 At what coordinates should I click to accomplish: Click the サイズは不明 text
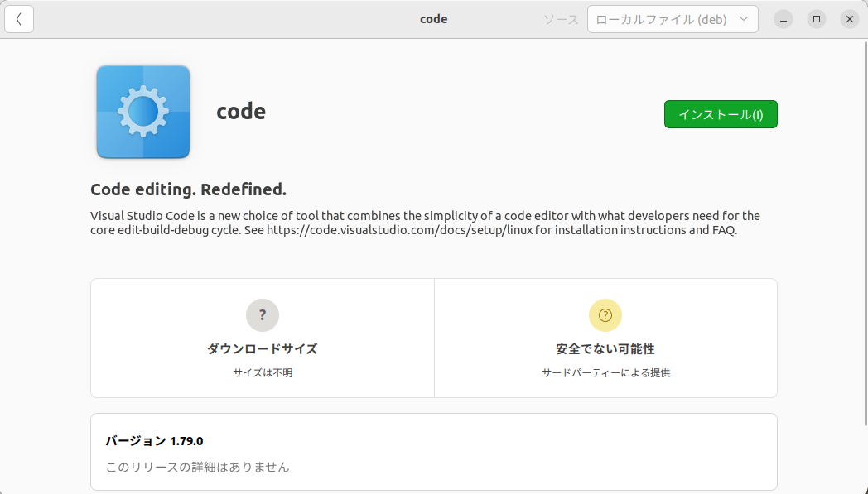pos(263,373)
